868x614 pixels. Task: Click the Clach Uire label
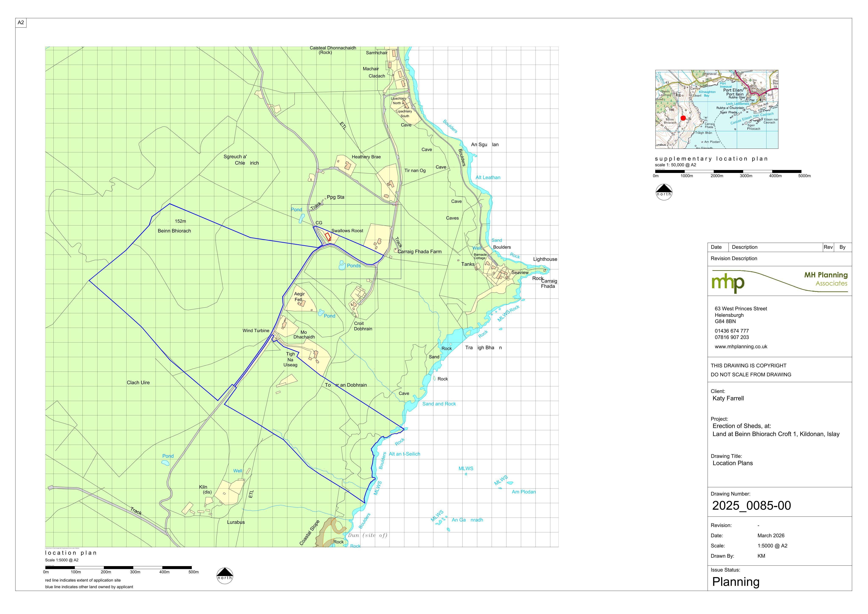pyautogui.click(x=138, y=383)
